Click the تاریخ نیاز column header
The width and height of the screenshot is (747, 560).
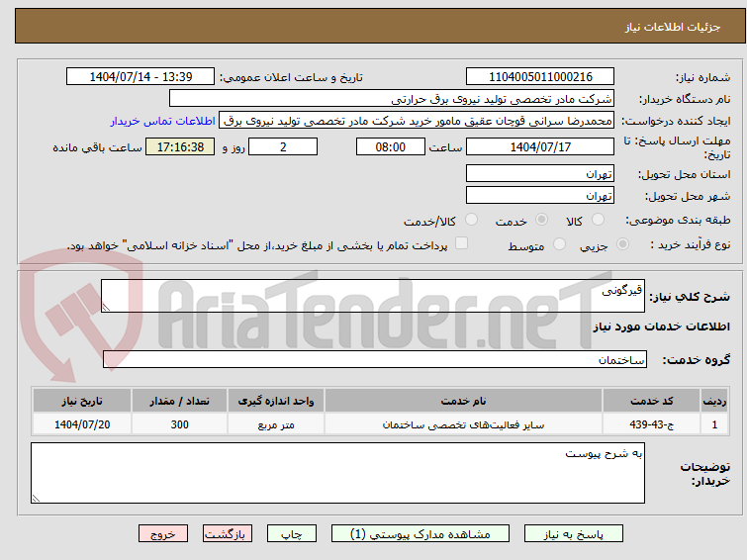(82, 401)
